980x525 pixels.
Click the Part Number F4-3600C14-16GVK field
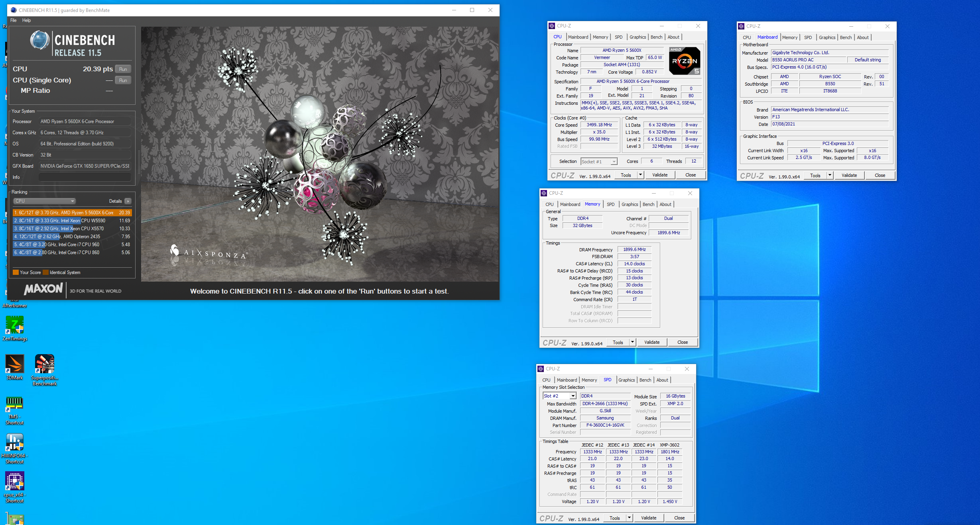[605, 425]
